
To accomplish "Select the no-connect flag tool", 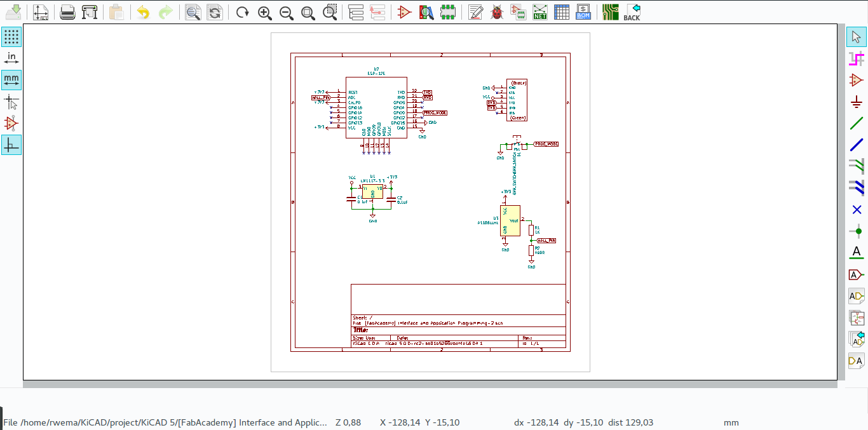I will pos(856,209).
